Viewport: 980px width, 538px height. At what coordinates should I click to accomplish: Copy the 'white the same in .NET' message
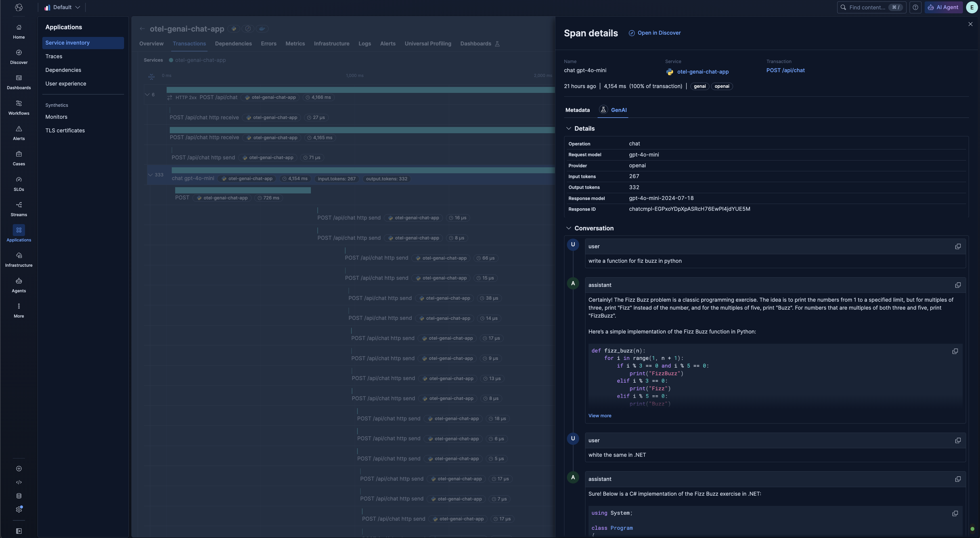[958, 441]
